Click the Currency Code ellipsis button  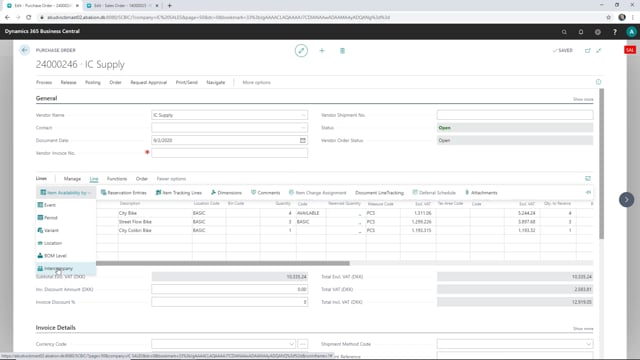[302, 344]
